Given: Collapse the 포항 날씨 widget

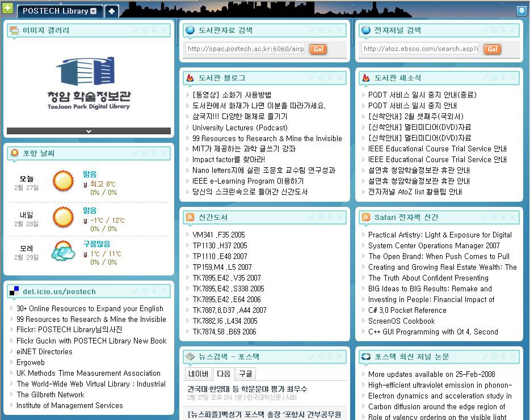Looking at the screenshot, I should [x=154, y=153].
